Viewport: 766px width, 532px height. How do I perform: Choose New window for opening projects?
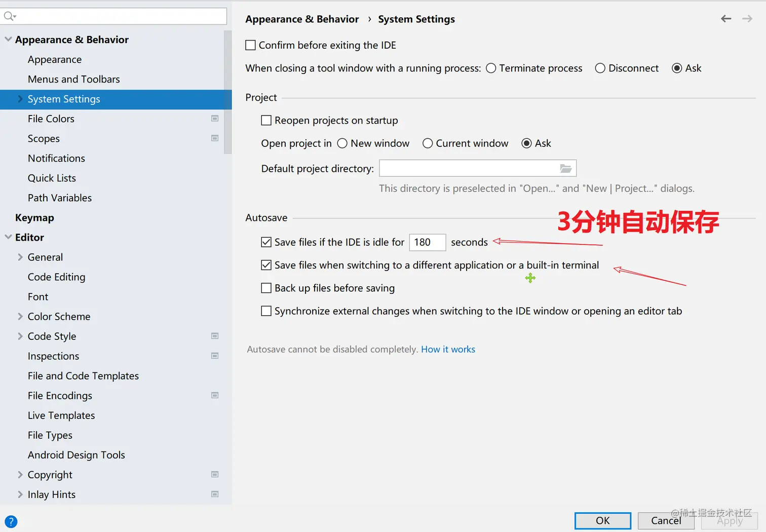[x=342, y=143]
